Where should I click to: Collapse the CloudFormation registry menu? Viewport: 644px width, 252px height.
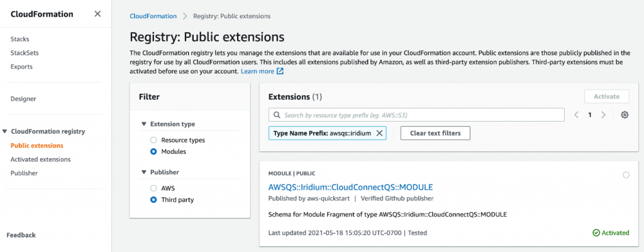click(5, 132)
